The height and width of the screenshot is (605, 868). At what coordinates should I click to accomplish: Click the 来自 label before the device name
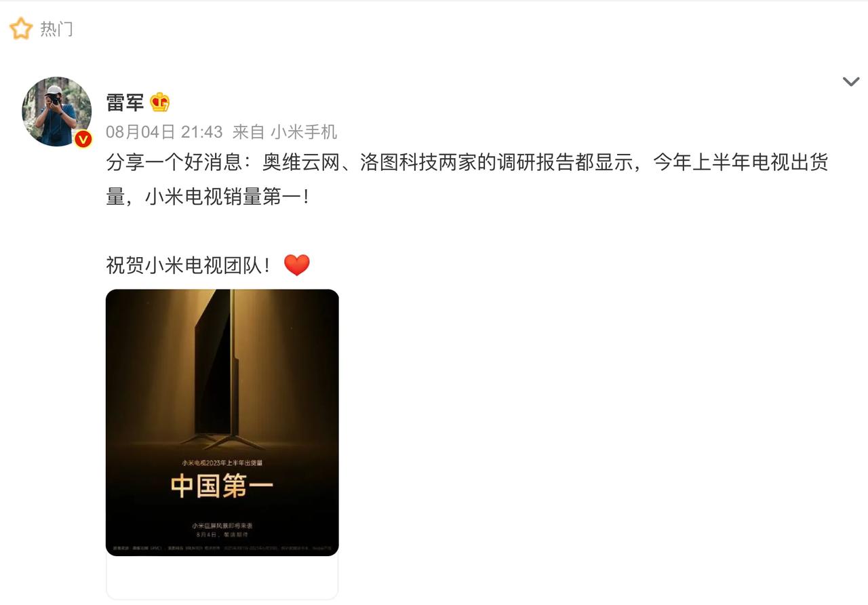[x=249, y=132]
